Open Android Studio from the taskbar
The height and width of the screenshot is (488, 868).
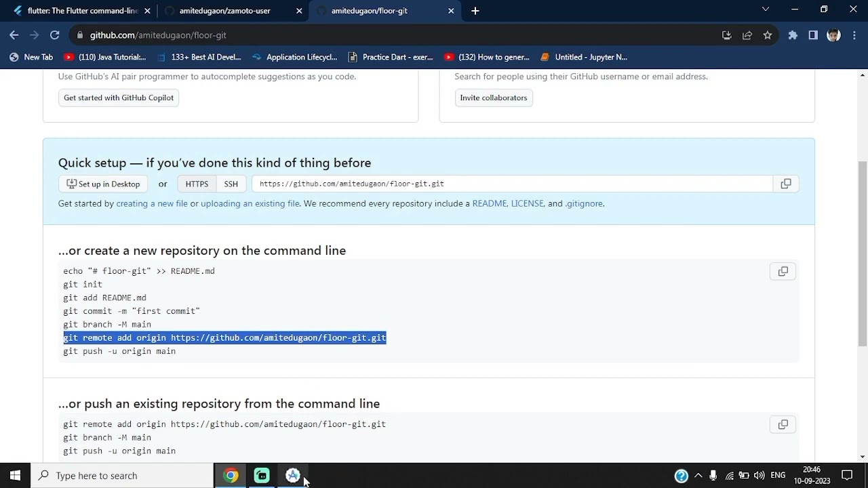[x=293, y=475]
